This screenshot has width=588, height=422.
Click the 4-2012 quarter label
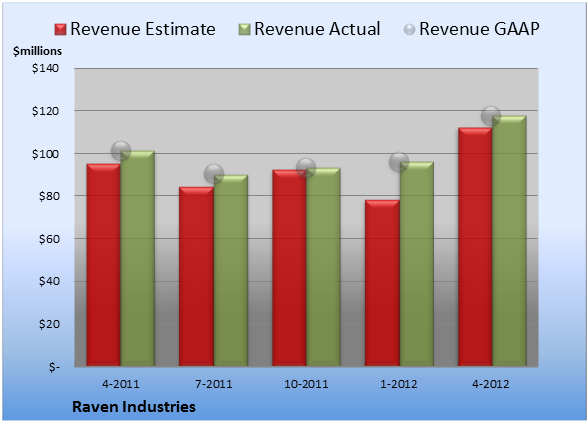point(491,384)
